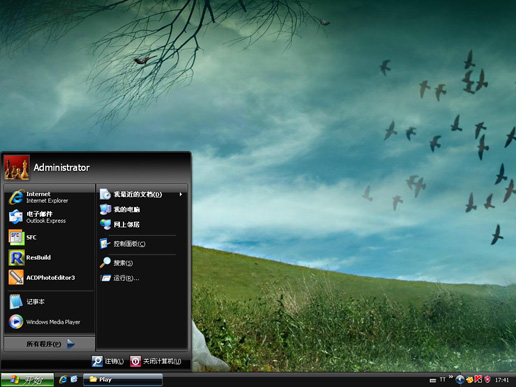Click the 开始 Start button

(x=27, y=380)
